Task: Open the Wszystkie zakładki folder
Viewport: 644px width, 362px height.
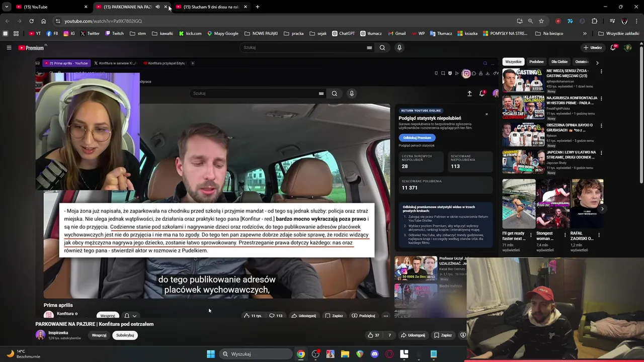Action: click(618, 34)
